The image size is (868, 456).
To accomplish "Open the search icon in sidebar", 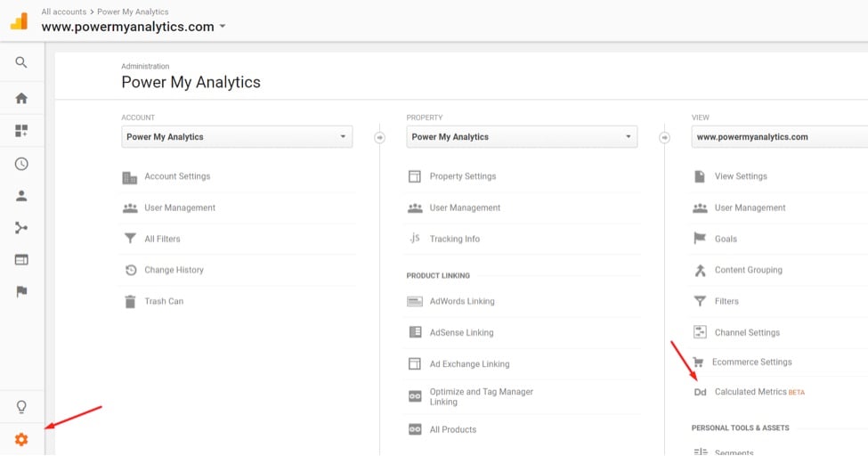I will (x=21, y=62).
